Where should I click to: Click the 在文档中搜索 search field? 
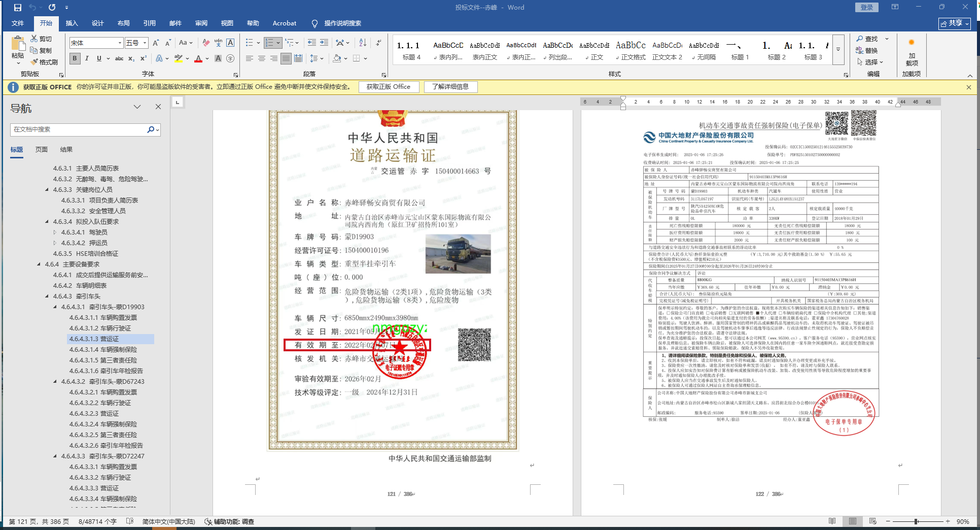coord(79,129)
